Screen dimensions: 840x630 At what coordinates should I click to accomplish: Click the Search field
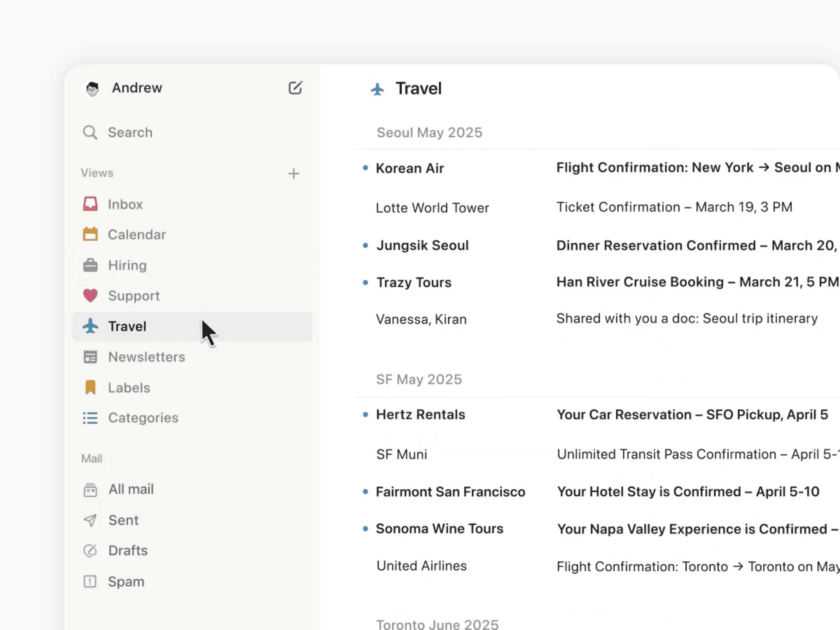point(192,132)
